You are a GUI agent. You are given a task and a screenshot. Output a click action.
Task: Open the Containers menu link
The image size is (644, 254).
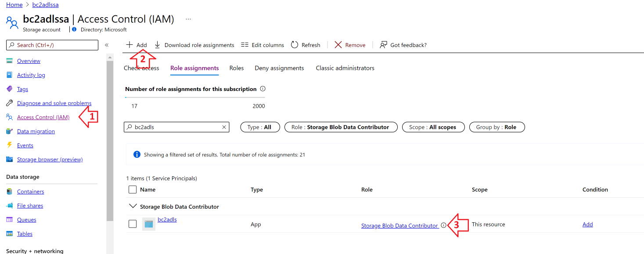[x=30, y=192]
